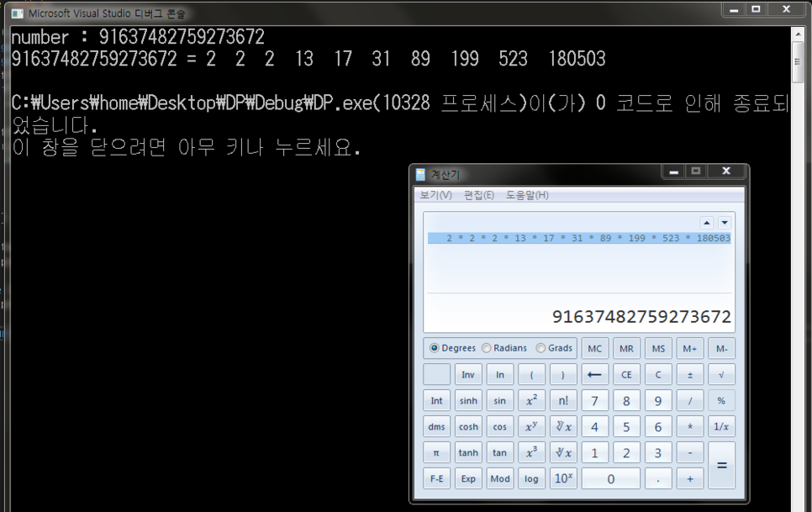The width and height of the screenshot is (812, 512).
Task: Open the 도움말(H) Help menu
Action: 527,195
